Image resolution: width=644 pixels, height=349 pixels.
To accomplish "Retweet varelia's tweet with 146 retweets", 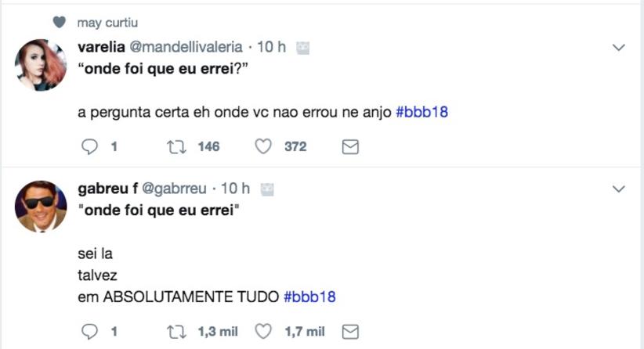I will [175, 146].
